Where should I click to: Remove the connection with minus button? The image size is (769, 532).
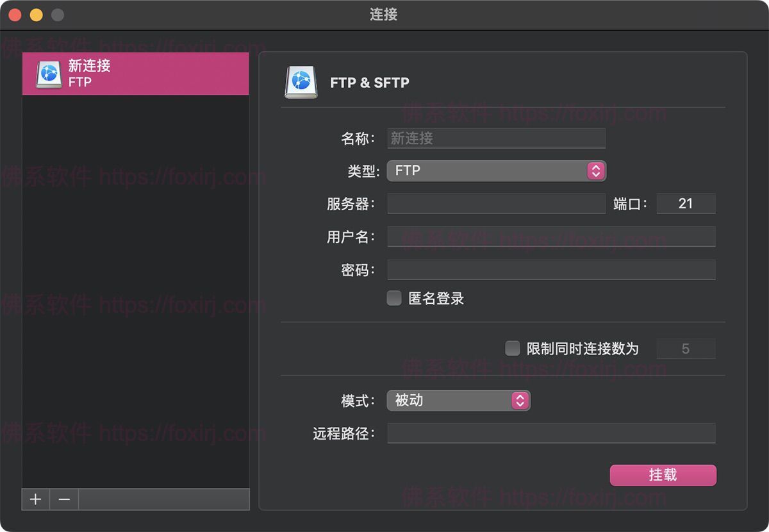[64, 499]
